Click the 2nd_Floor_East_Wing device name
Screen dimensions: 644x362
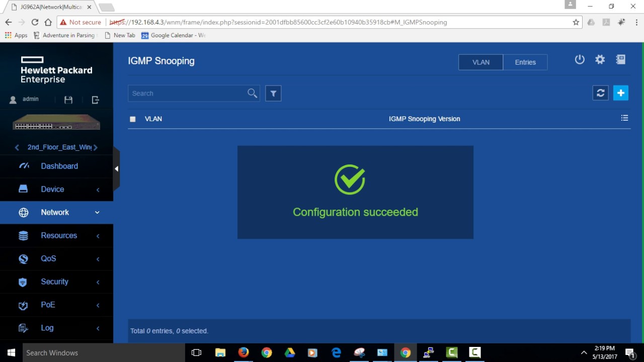59,147
